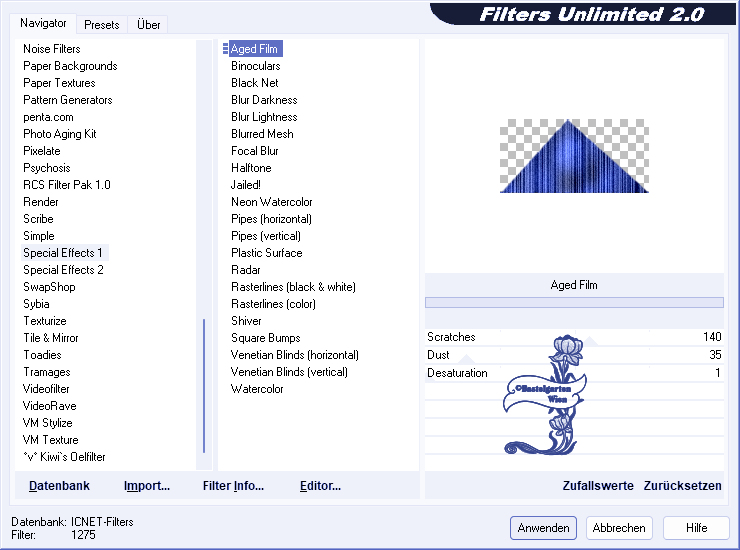The image size is (740, 550).
Task: Select Photo Aging Kit category
Action: click(60, 134)
